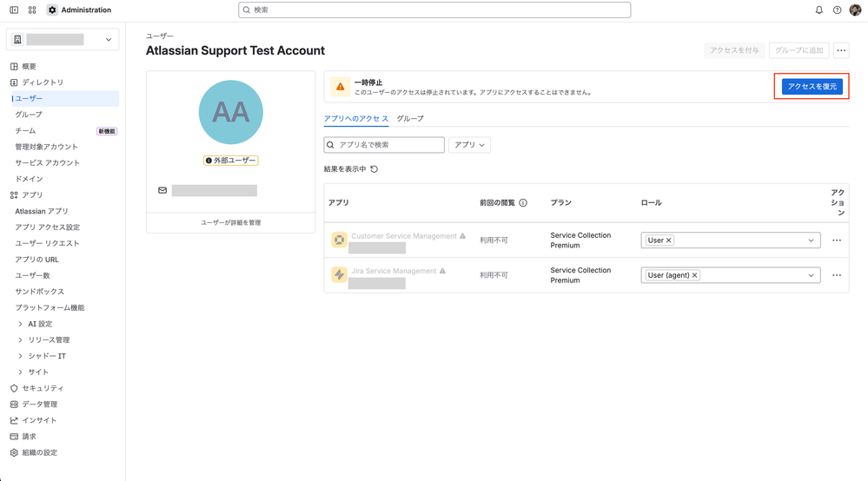Open the アプリ filter dropdown

point(469,145)
